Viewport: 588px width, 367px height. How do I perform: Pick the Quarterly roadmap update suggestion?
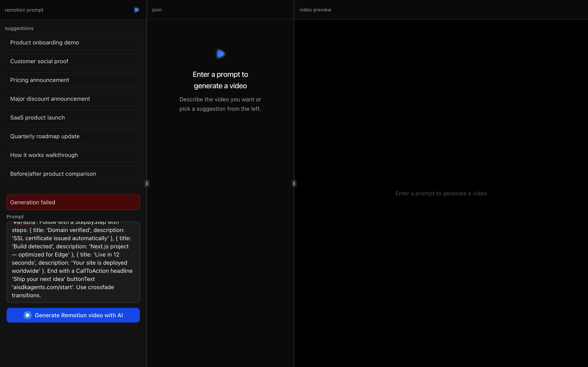[73, 136]
